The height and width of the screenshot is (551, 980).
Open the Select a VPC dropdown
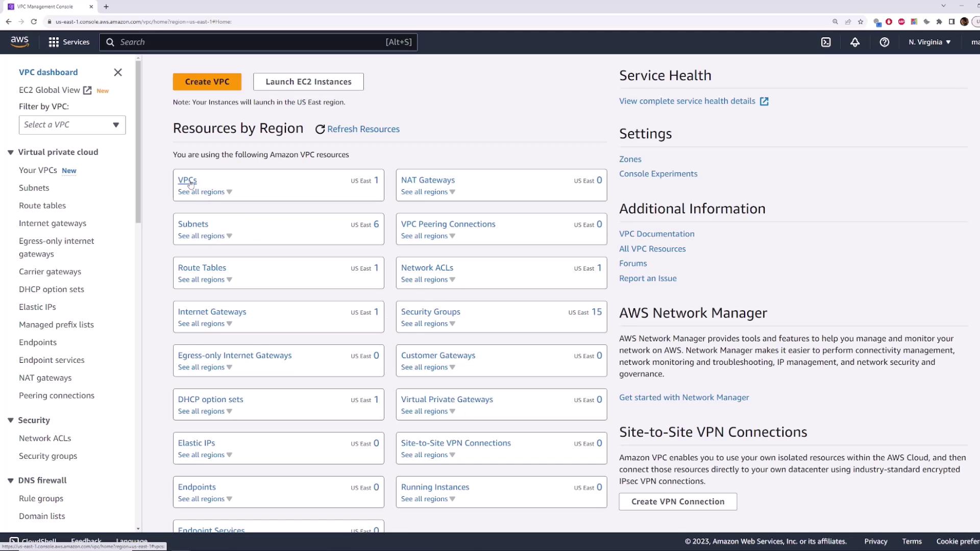tap(72, 125)
